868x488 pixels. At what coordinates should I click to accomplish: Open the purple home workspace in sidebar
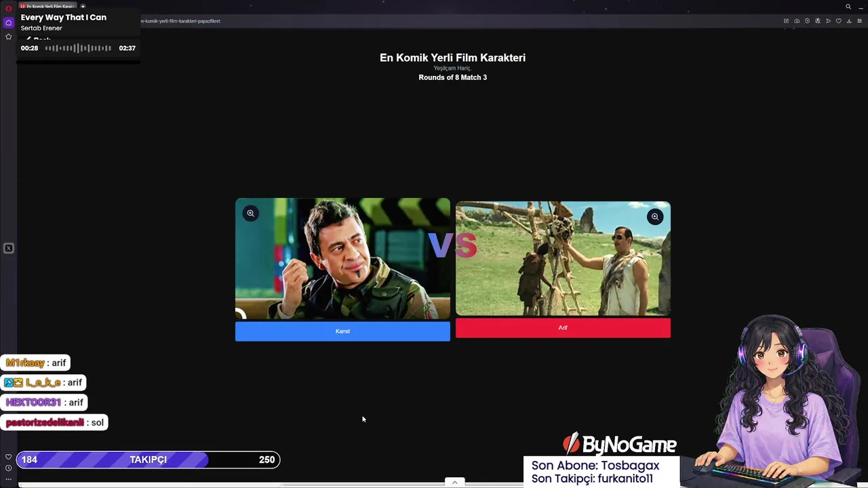coord(8,22)
